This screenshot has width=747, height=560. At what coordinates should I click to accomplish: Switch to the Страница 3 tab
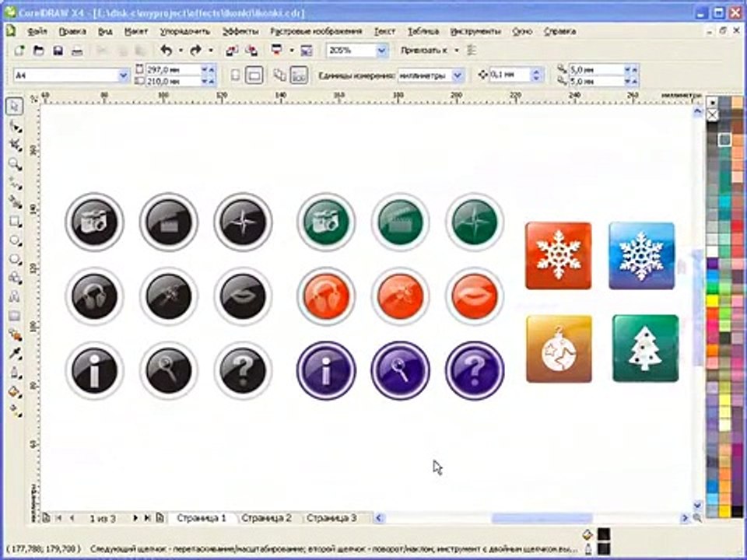(331, 518)
